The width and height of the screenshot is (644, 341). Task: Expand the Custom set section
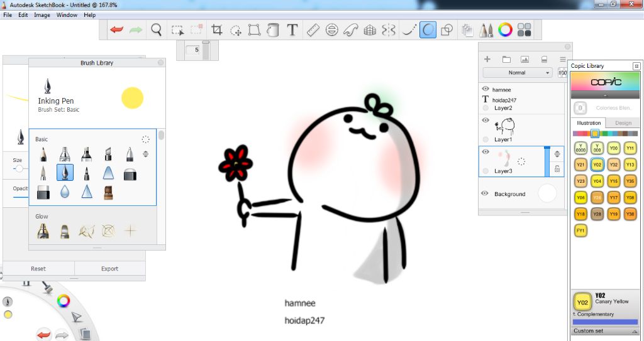point(606,331)
